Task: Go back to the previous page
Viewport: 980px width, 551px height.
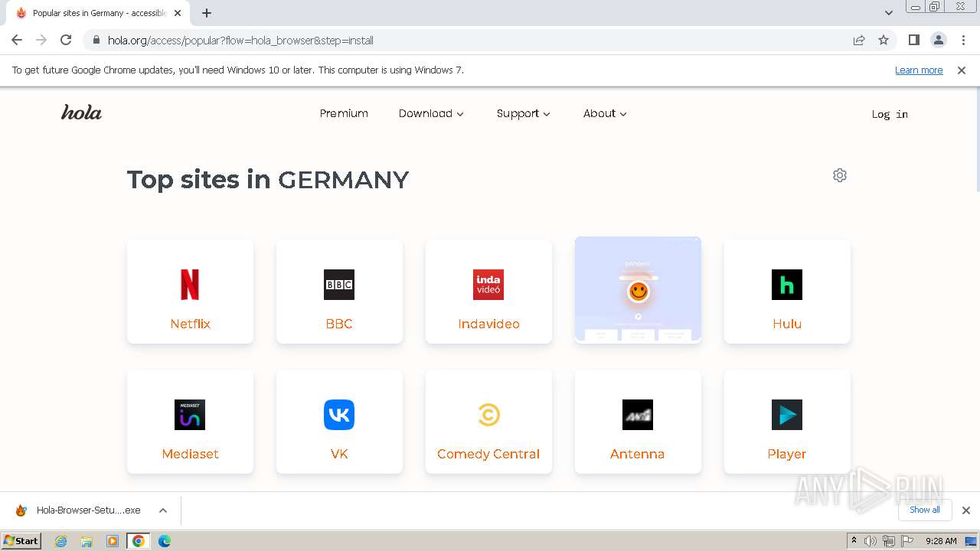Action: [x=17, y=40]
